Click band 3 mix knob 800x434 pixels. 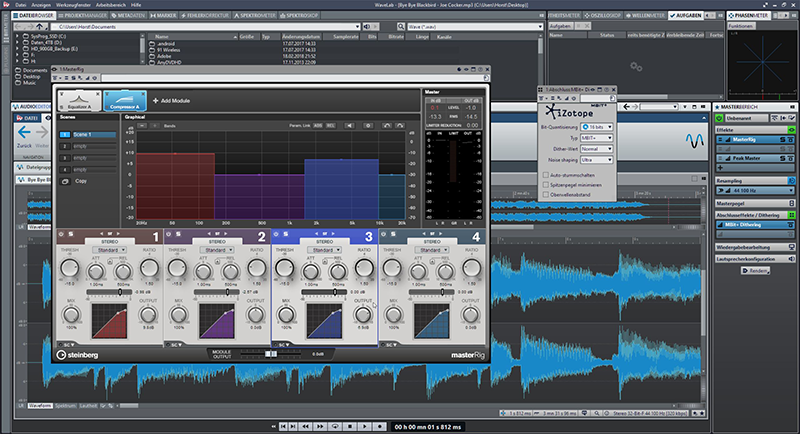(x=286, y=315)
